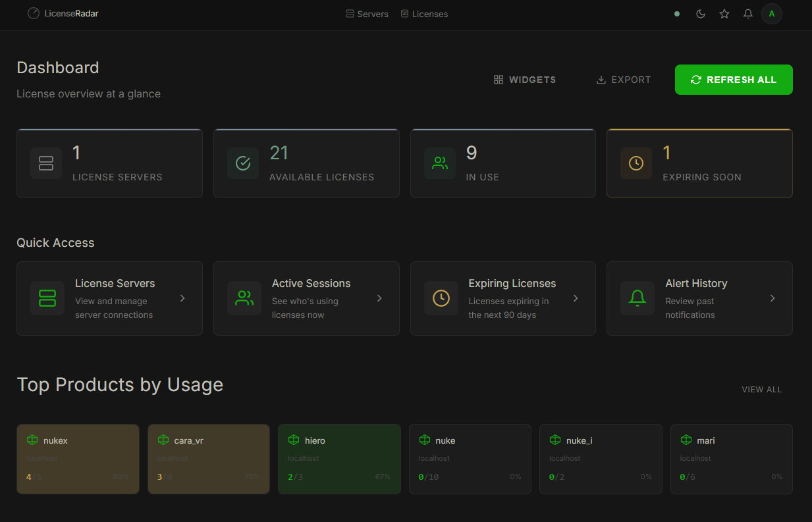This screenshot has width=812, height=522.
Task: Expand the License Servers quick access chevron
Action: (x=182, y=298)
